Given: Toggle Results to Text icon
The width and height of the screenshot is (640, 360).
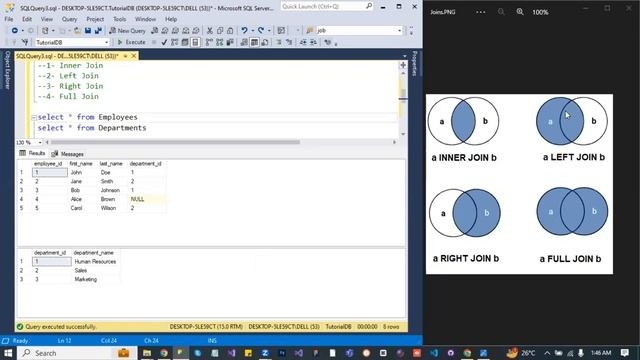Looking at the screenshot, I should [x=244, y=42].
